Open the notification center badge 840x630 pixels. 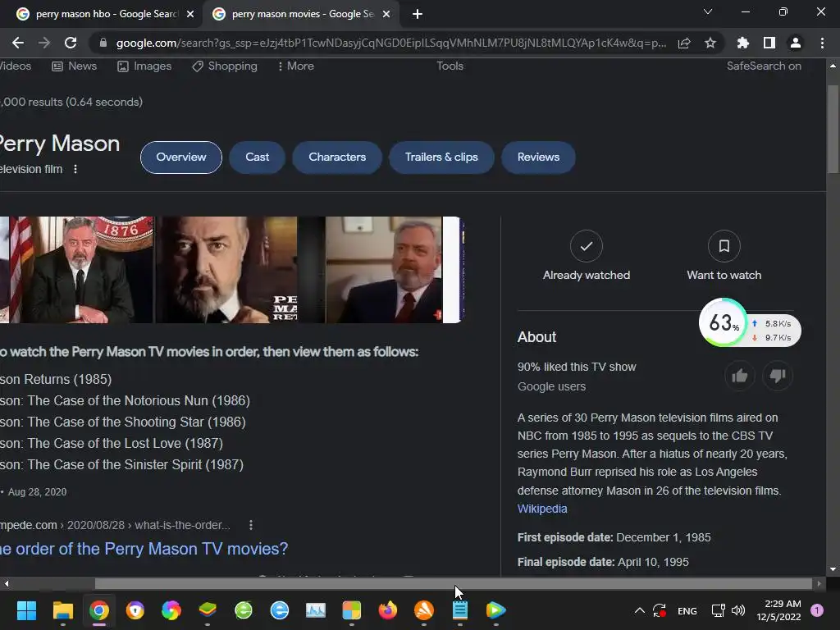(817, 610)
